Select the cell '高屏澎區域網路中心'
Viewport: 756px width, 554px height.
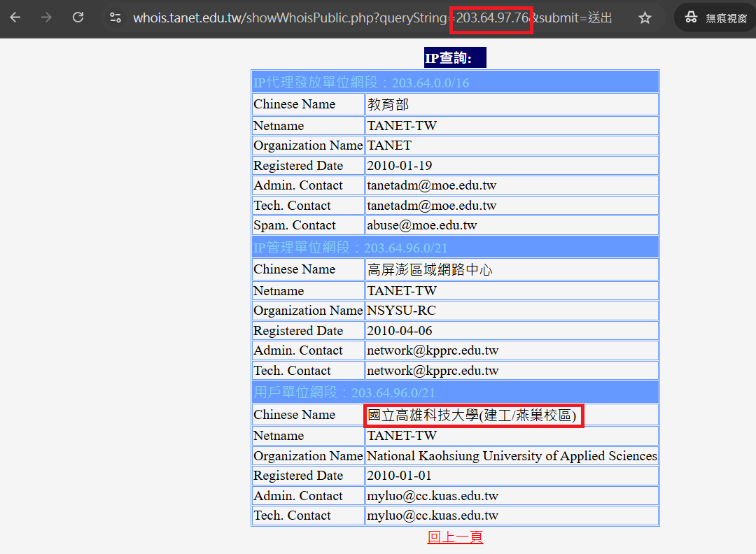[512, 269]
